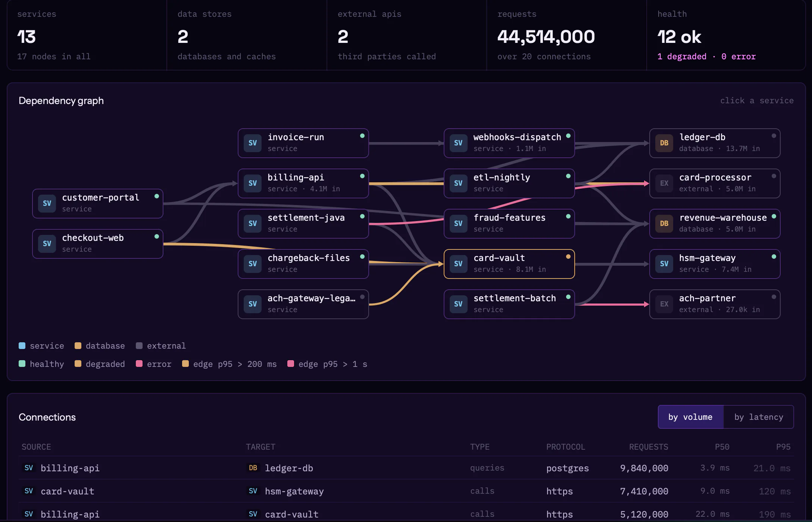The image size is (812, 522).
Task: Click the SV icon on checkout-web node
Action: [47, 243]
